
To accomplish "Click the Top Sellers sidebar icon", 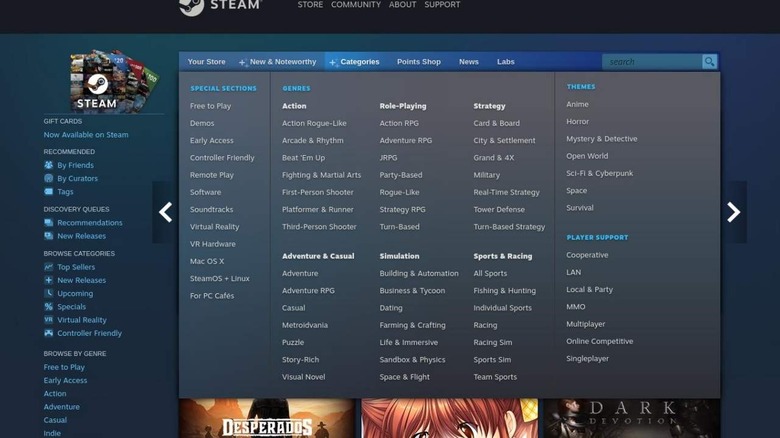I will coord(48,267).
